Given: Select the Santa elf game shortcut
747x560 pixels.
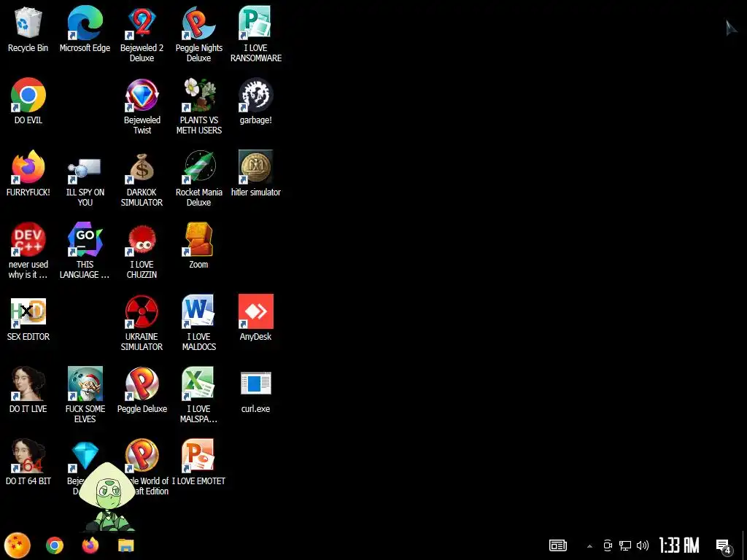Looking at the screenshot, I should coord(85,395).
